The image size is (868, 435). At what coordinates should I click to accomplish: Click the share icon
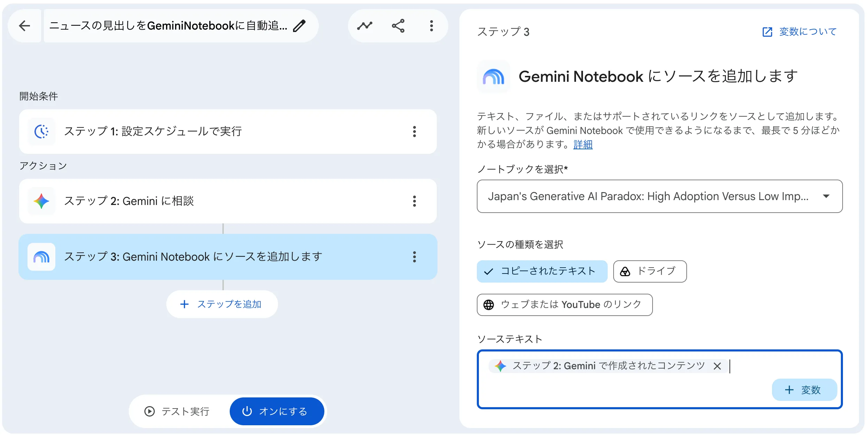coord(398,26)
